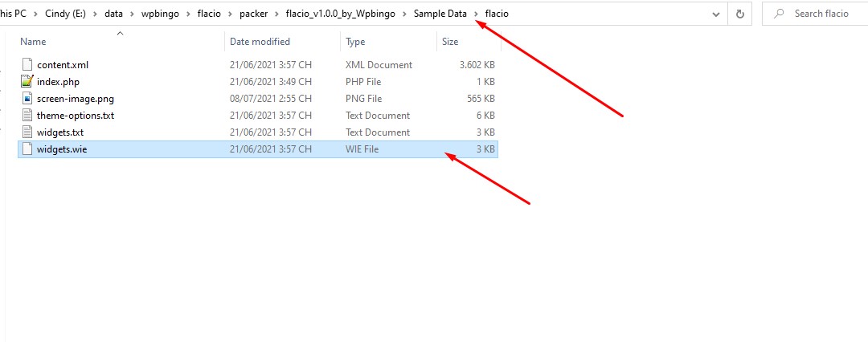Viewport: 868px width, 342px height.
Task: Go to Sample Data folder breadcrumb
Action: tap(440, 14)
